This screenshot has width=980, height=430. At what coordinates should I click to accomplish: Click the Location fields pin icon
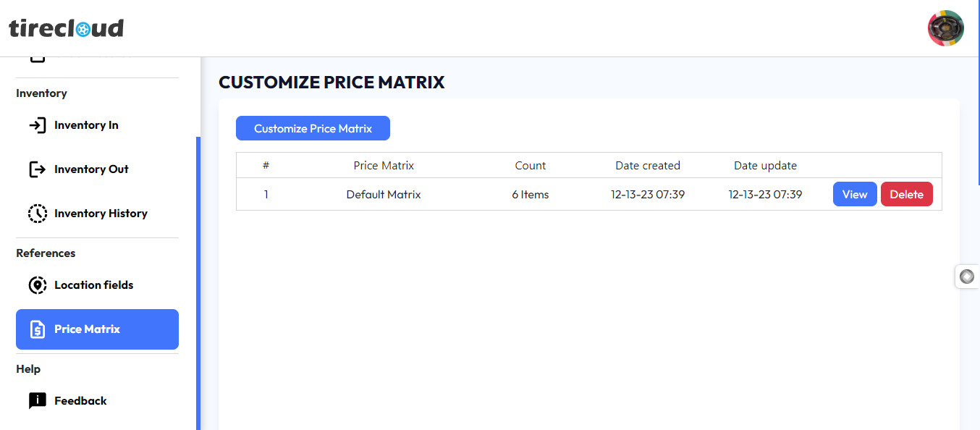[37, 285]
